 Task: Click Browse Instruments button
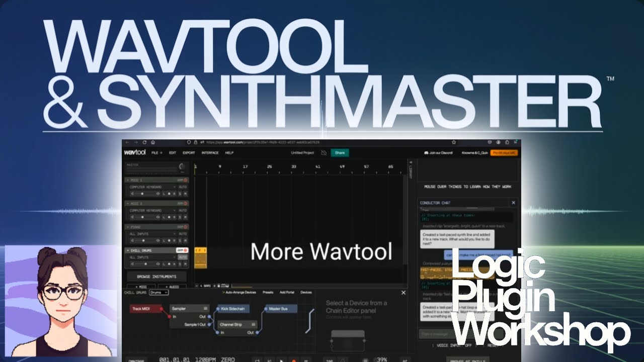coord(156,277)
